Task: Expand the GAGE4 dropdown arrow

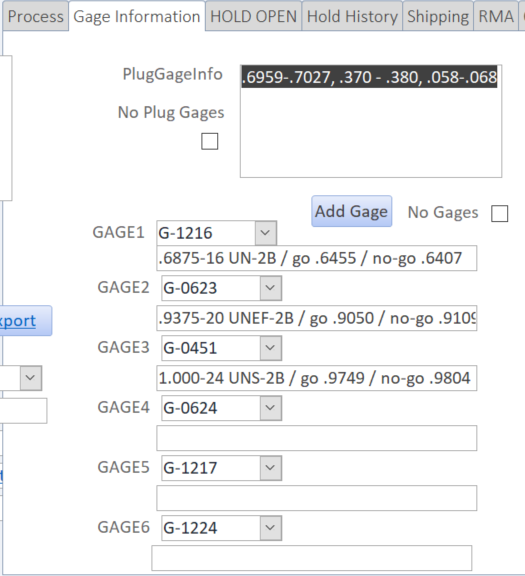Action: (271, 408)
